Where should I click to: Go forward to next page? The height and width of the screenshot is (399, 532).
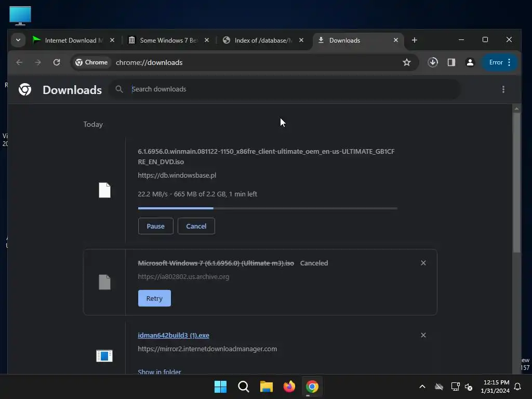(x=38, y=62)
